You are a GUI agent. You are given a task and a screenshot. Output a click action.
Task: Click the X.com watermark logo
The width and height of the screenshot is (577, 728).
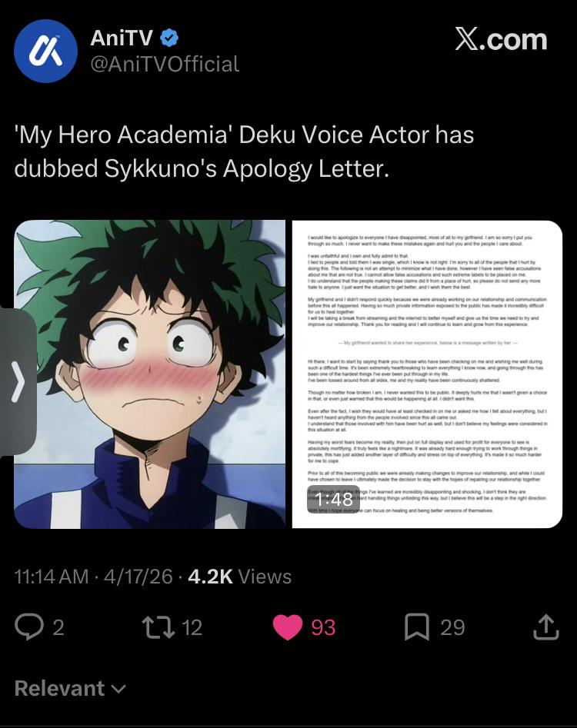501,39
